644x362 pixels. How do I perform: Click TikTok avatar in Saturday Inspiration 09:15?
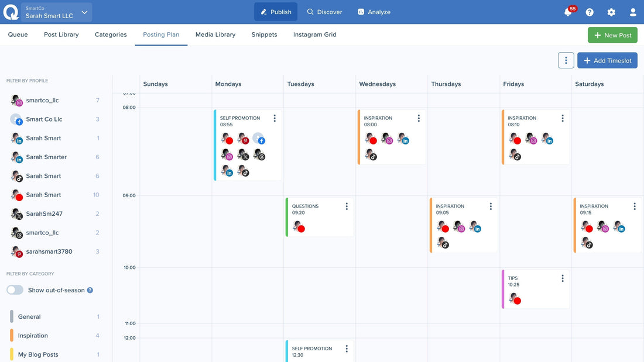coord(587,243)
